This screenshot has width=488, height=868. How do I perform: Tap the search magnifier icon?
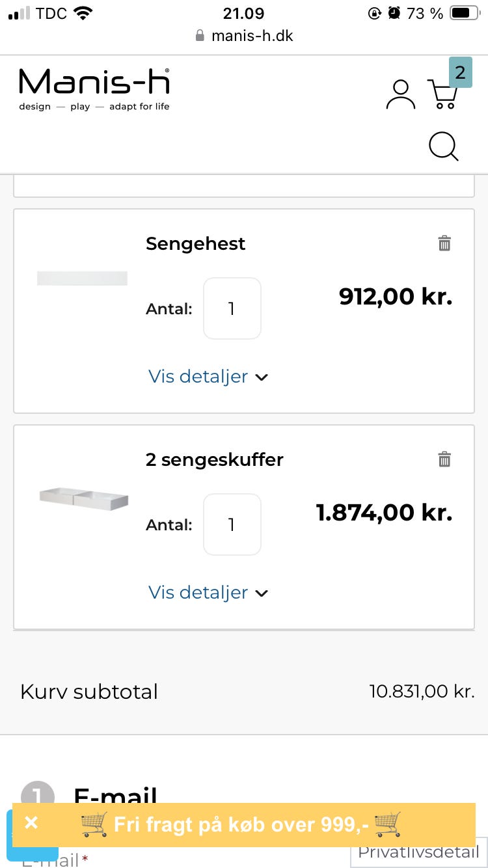click(x=444, y=146)
